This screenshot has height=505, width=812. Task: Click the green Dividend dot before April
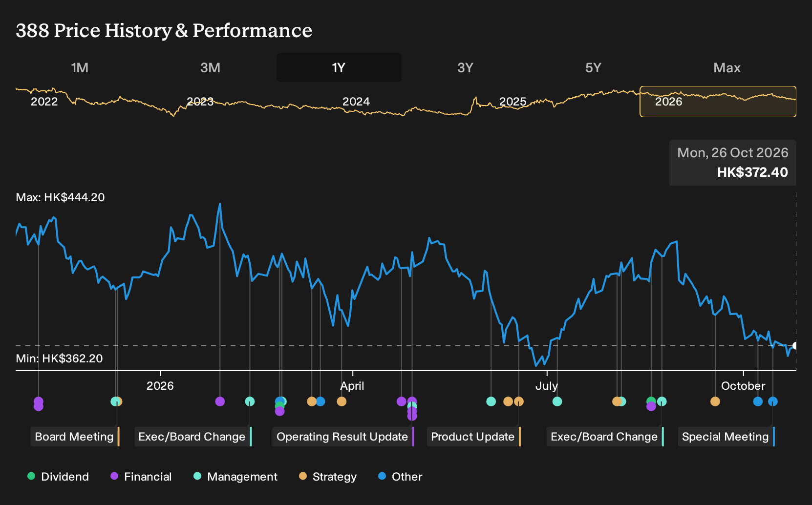click(x=279, y=406)
